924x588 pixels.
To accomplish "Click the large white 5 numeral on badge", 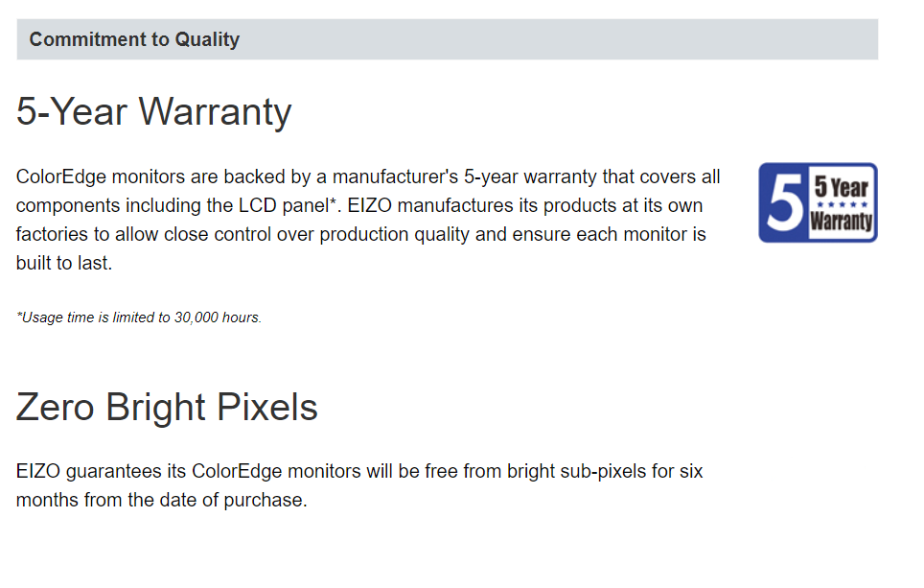I will tap(783, 202).
